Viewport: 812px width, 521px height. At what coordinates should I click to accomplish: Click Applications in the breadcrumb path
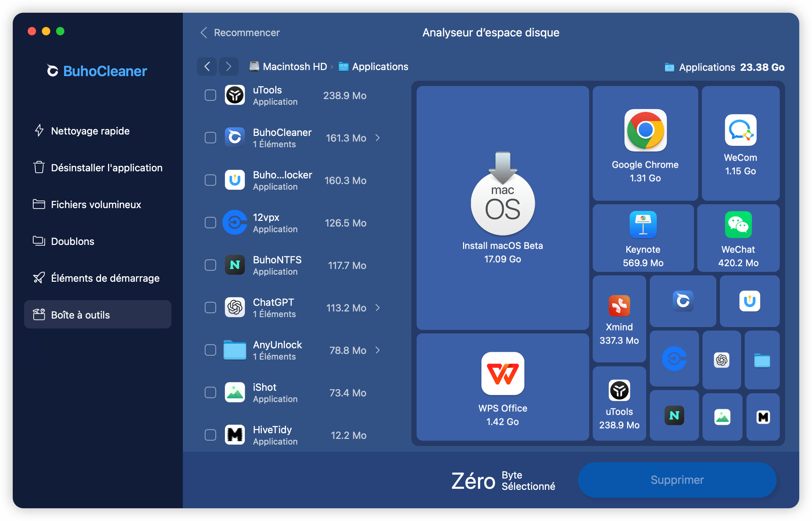(373, 67)
